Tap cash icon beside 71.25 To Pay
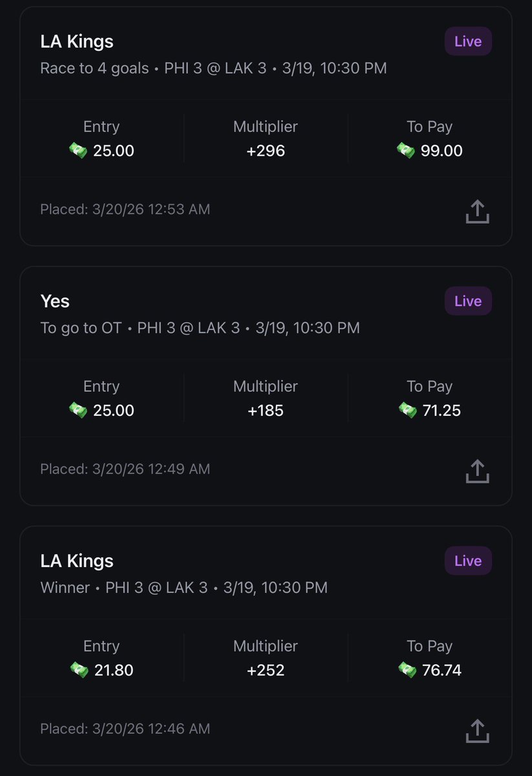The image size is (532, 776). [408, 411]
